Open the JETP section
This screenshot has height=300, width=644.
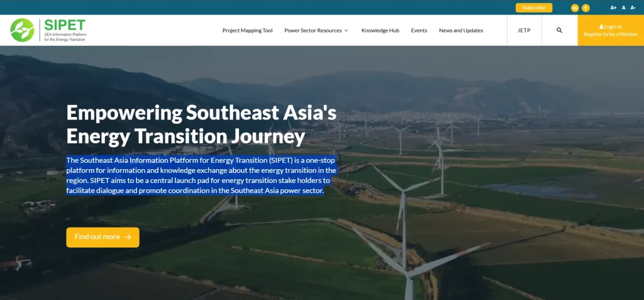pos(524,30)
